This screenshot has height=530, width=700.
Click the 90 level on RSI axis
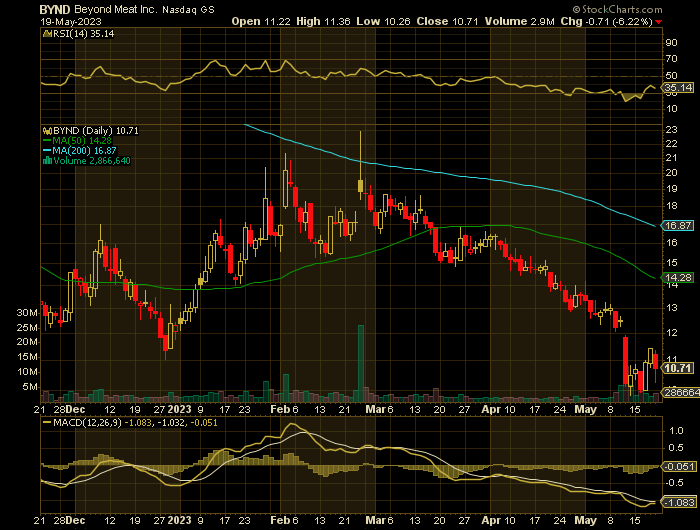(x=671, y=43)
